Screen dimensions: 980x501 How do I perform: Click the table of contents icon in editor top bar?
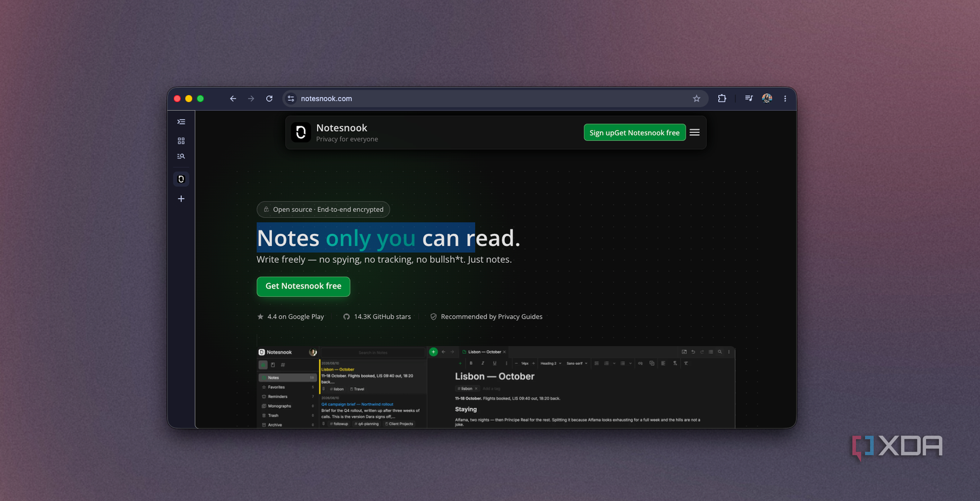point(711,352)
